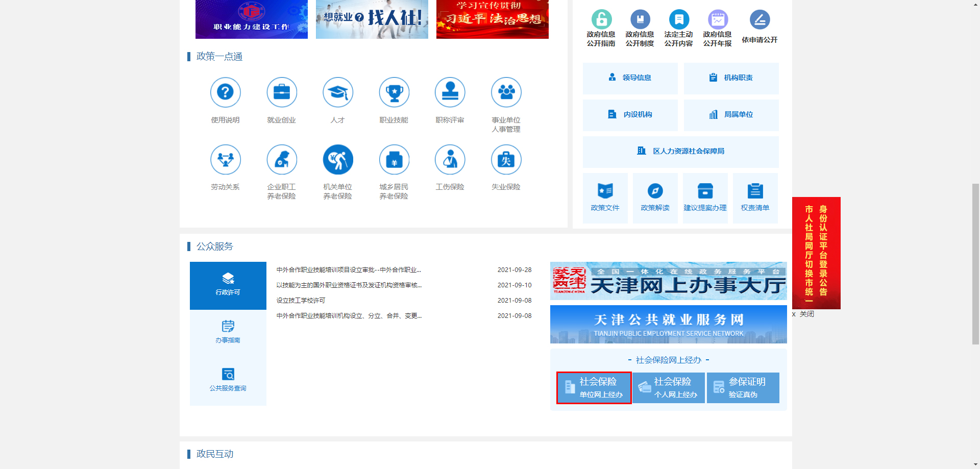
Task: Open 社会保险 个人网上经办
Action: [x=669, y=388]
